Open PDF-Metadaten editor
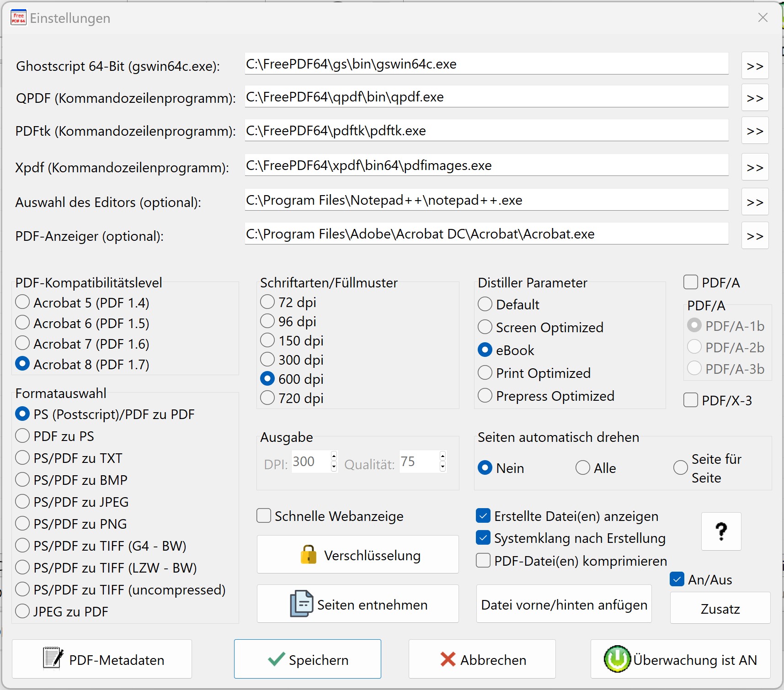 [102, 659]
